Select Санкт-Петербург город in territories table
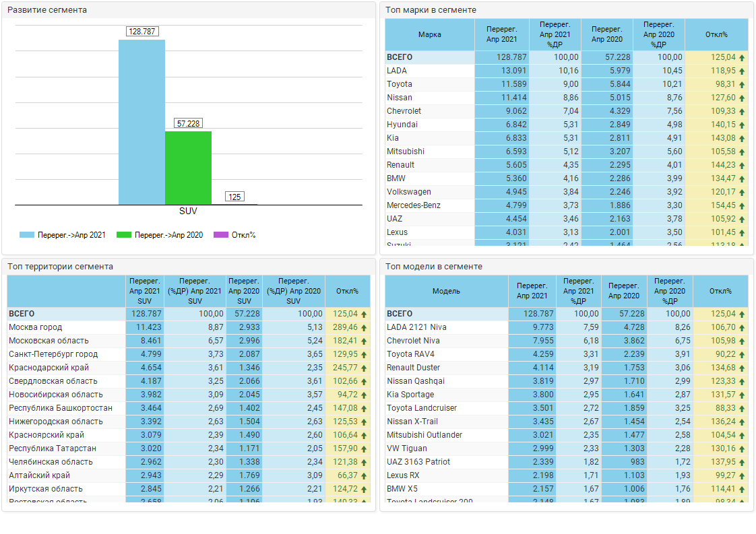 point(53,354)
